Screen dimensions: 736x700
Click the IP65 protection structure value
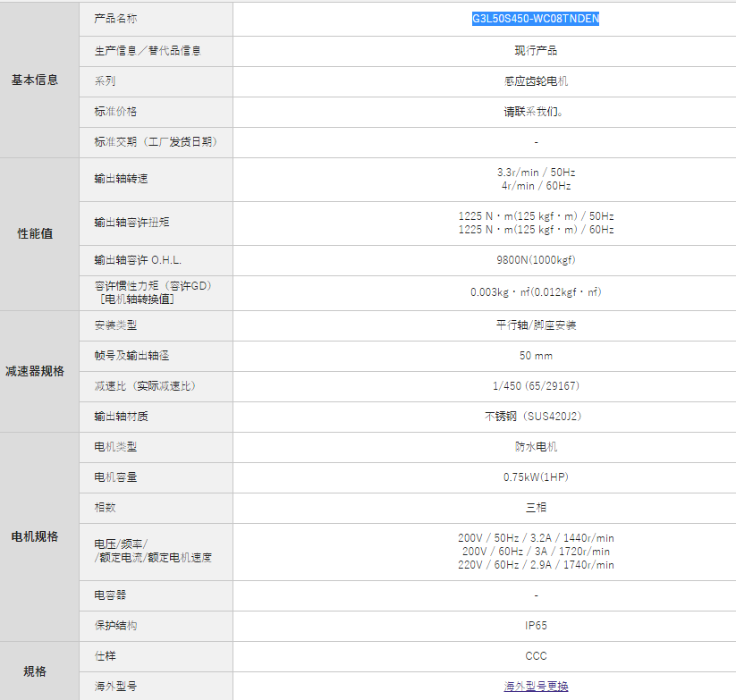click(536, 626)
